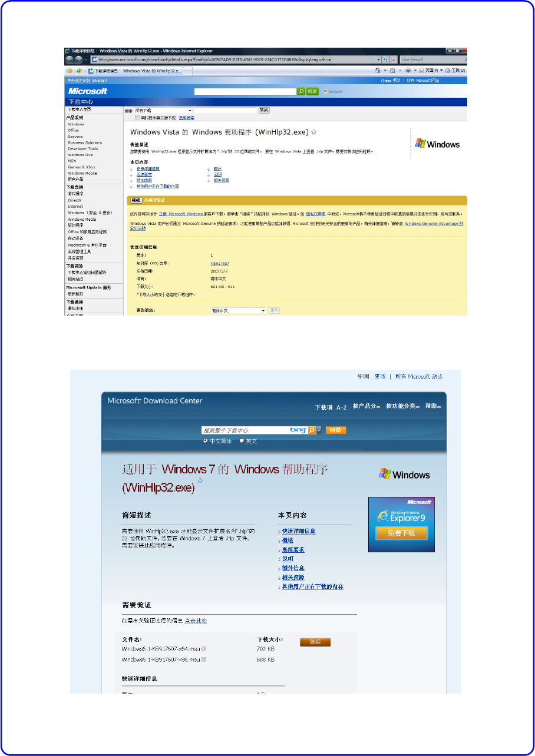The width and height of the screenshot is (535, 756).
Task: Open the 高级搜索 advanced search link
Action: pyautogui.click(x=187, y=118)
